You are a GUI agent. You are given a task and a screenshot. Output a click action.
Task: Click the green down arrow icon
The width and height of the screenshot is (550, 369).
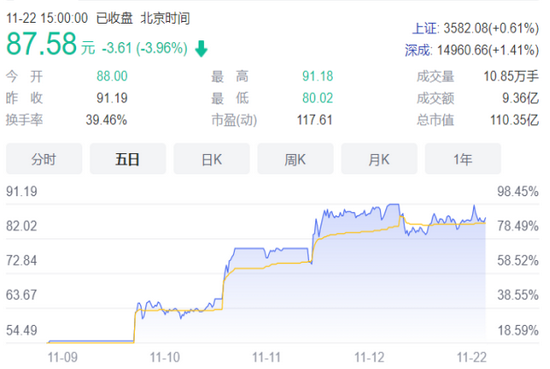coord(201,48)
